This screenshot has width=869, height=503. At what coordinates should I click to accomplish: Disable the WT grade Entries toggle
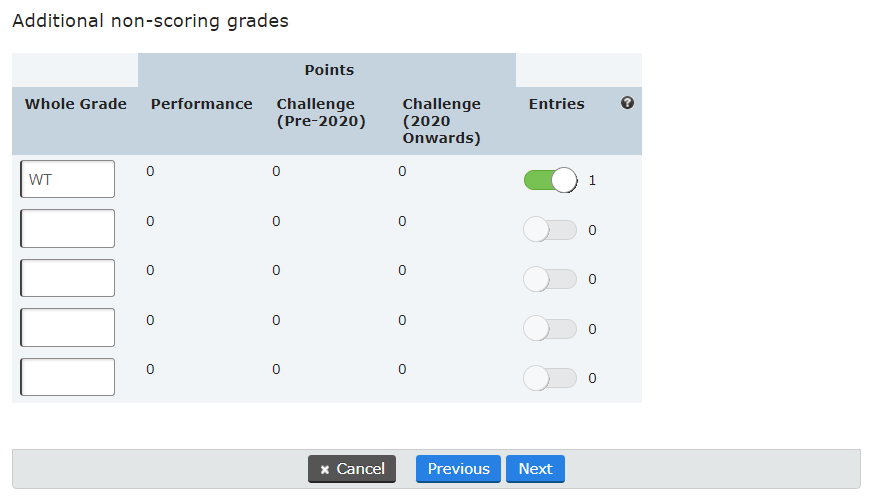point(551,180)
